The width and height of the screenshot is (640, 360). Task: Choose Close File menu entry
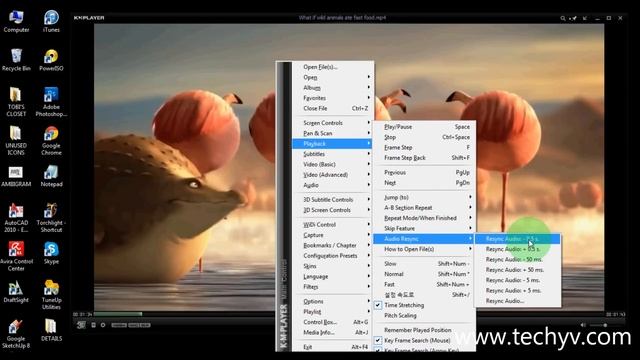(x=332, y=108)
